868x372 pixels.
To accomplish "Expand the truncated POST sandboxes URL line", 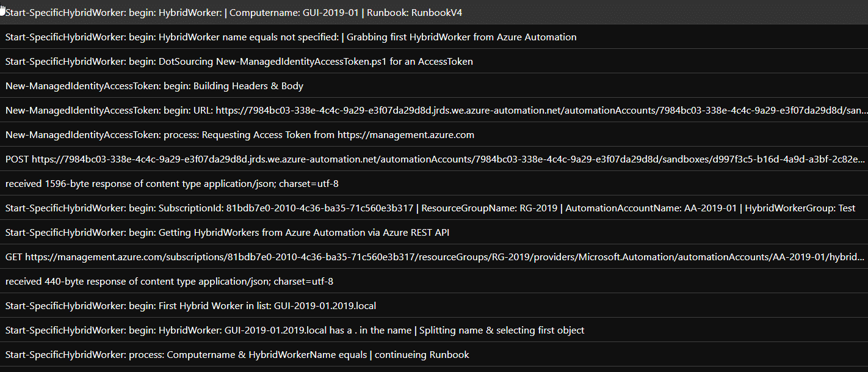I will tap(427, 159).
